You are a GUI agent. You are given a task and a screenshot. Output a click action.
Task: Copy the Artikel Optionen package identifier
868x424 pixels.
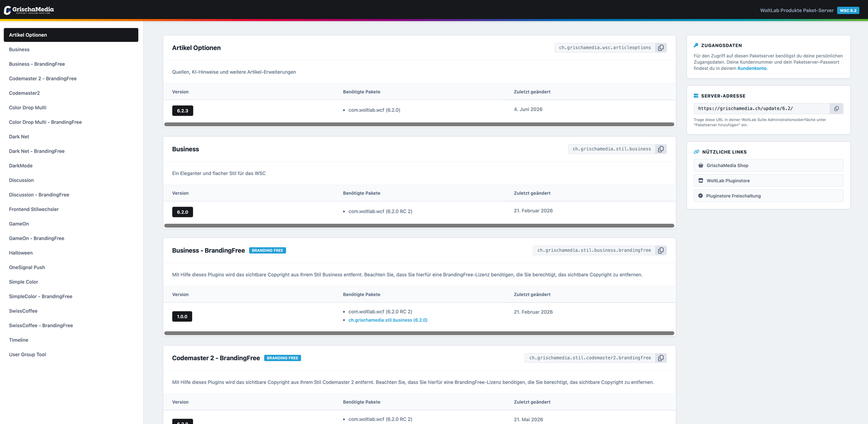661,48
